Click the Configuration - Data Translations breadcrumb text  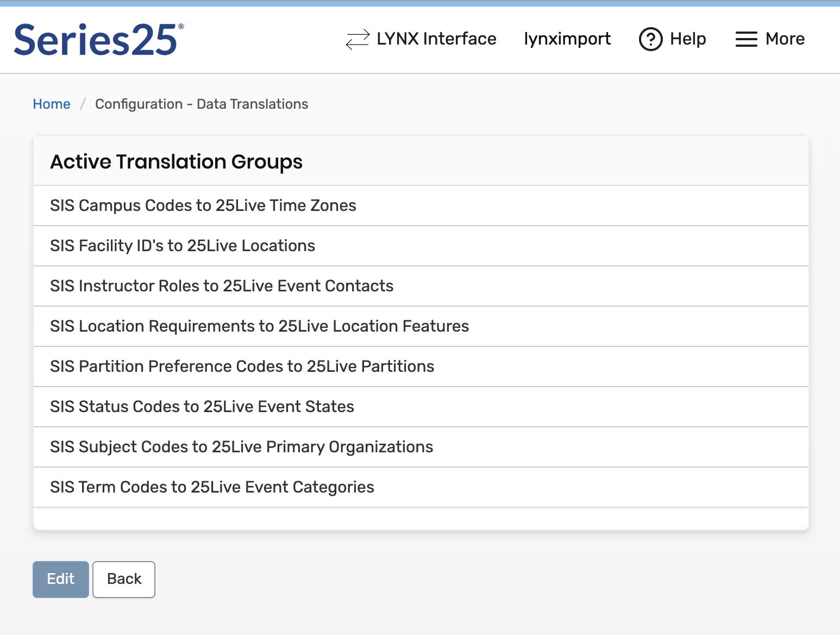point(202,104)
